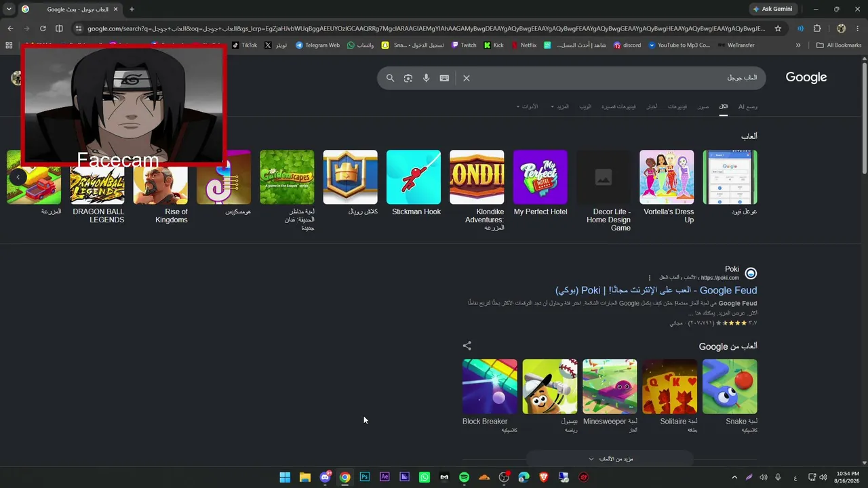
Task: Open Klondike Adventures game tile
Action: point(477,177)
